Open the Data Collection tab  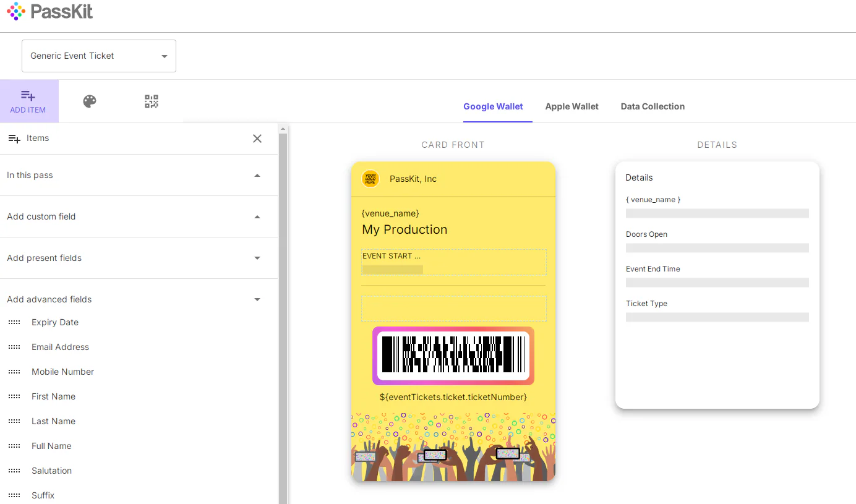coord(653,106)
